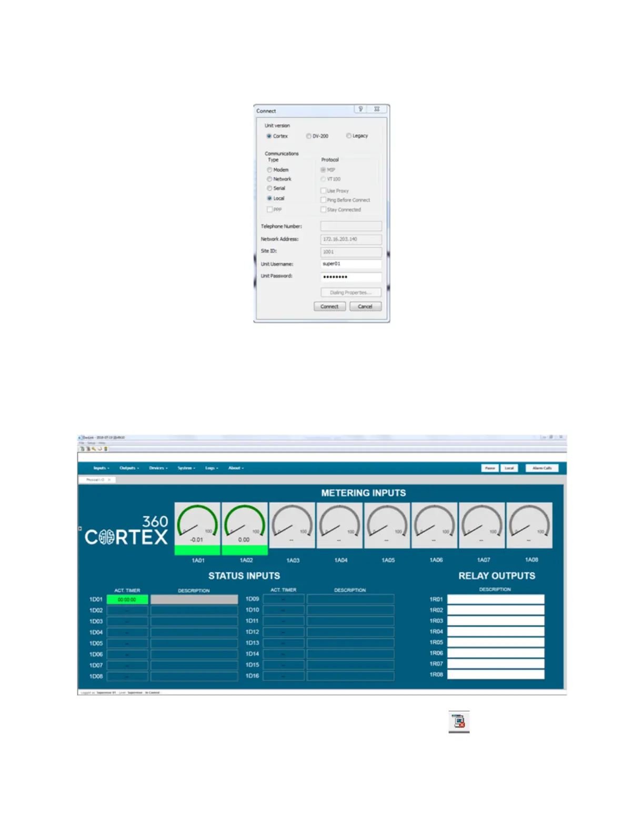
Task: Enable the PPP checkbox
Action: [269, 210]
